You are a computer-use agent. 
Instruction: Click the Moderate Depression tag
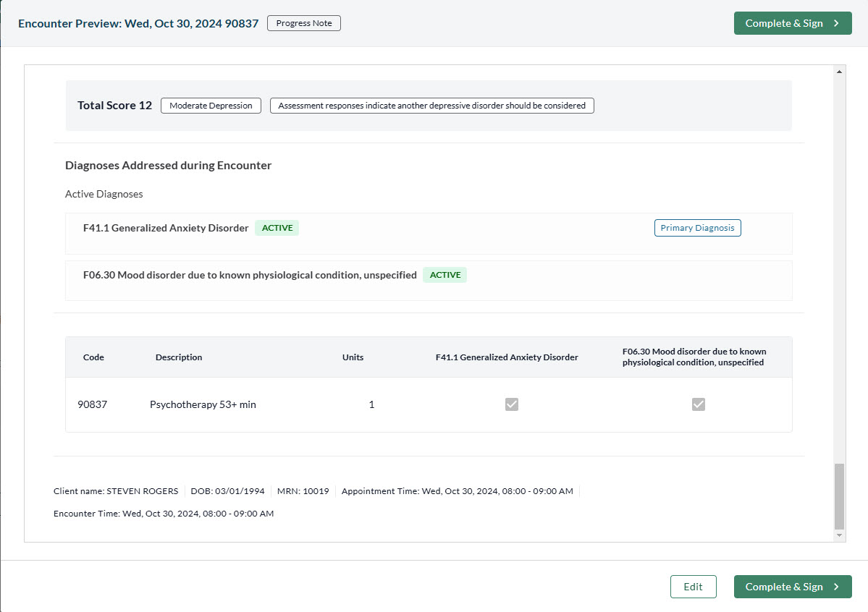coord(211,106)
